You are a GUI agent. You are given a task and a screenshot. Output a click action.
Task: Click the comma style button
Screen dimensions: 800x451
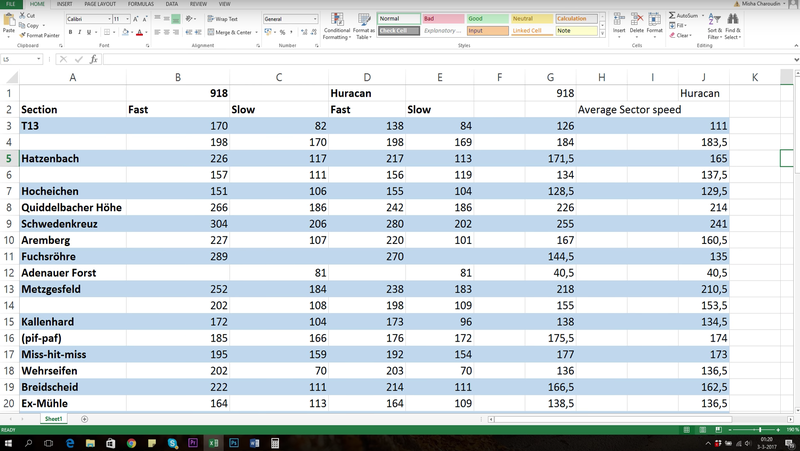tap(291, 32)
